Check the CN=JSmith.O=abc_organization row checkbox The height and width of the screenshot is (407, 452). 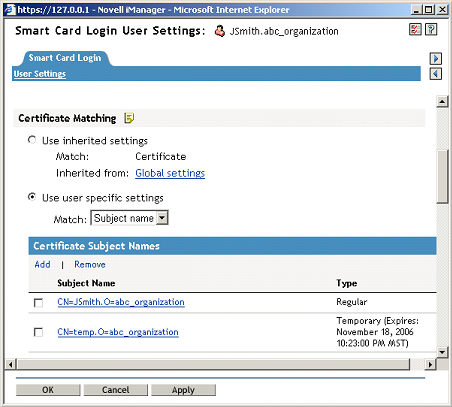38,303
